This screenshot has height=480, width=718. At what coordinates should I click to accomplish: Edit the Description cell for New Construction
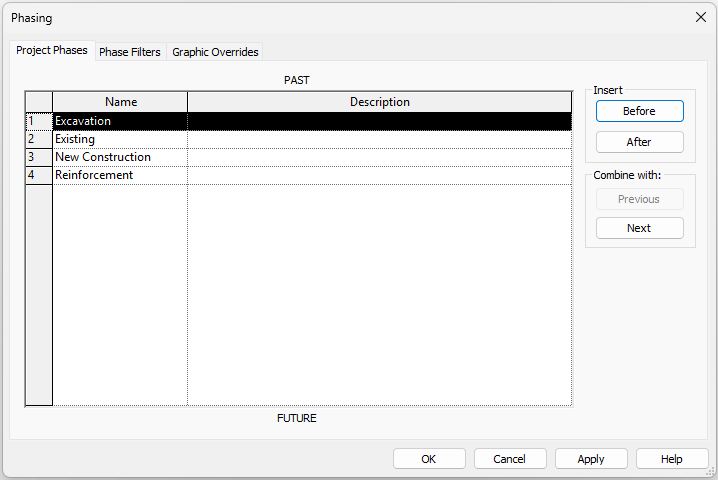380,157
